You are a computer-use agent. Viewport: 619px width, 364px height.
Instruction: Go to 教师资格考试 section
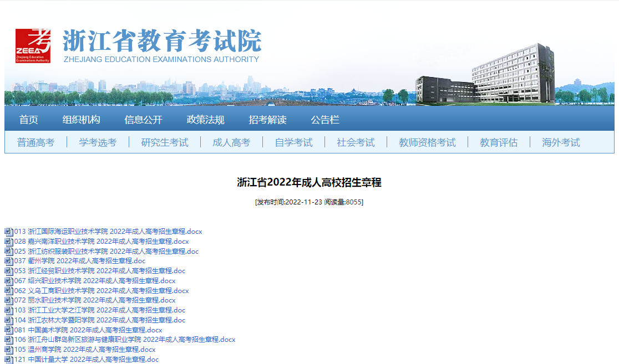(427, 142)
